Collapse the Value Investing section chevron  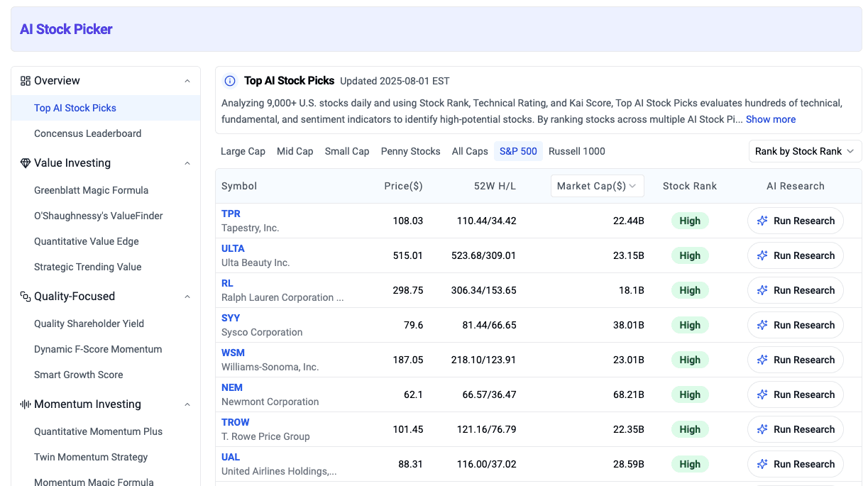coord(187,163)
